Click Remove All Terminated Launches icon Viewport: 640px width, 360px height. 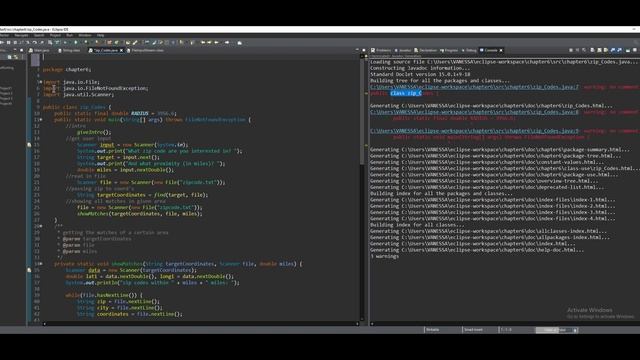(x=584, y=50)
